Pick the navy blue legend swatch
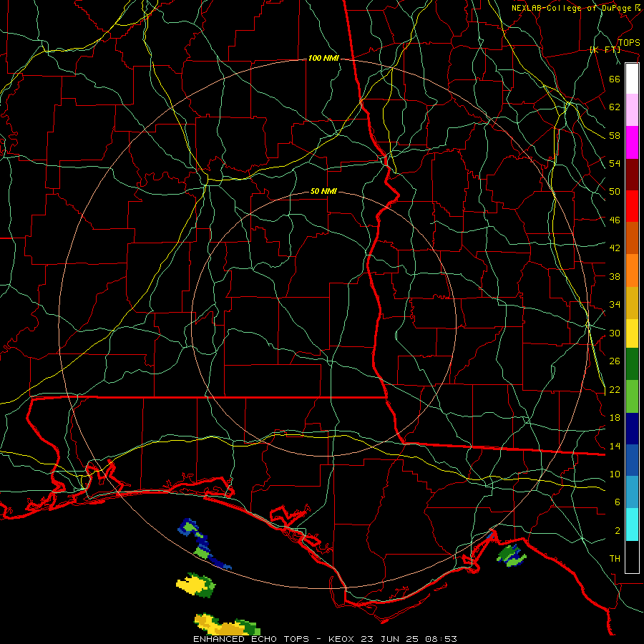The width and height of the screenshot is (644, 644). click(x=632, y=429)
